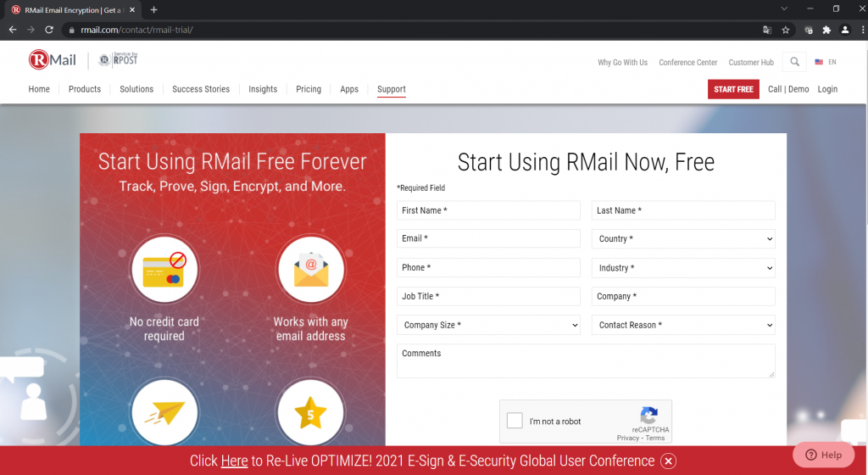Click the Login link
868x475 pixels.
point(827,89)
